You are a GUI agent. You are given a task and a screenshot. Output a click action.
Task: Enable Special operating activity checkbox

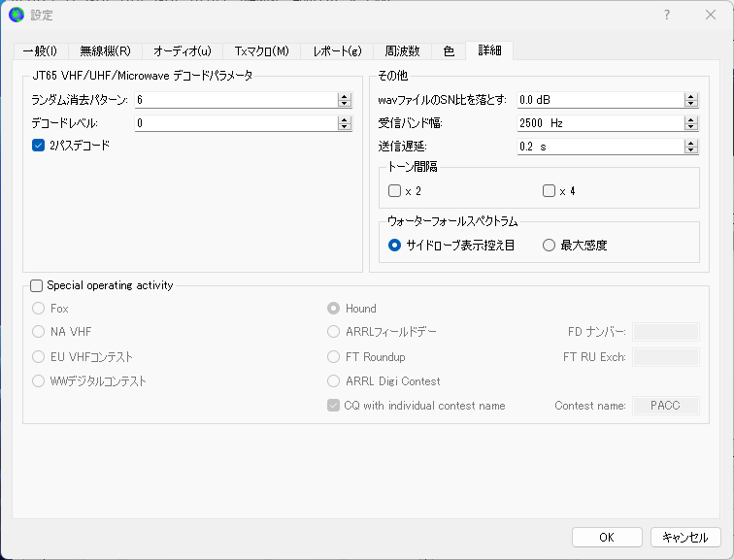click(x=37, y=285)
